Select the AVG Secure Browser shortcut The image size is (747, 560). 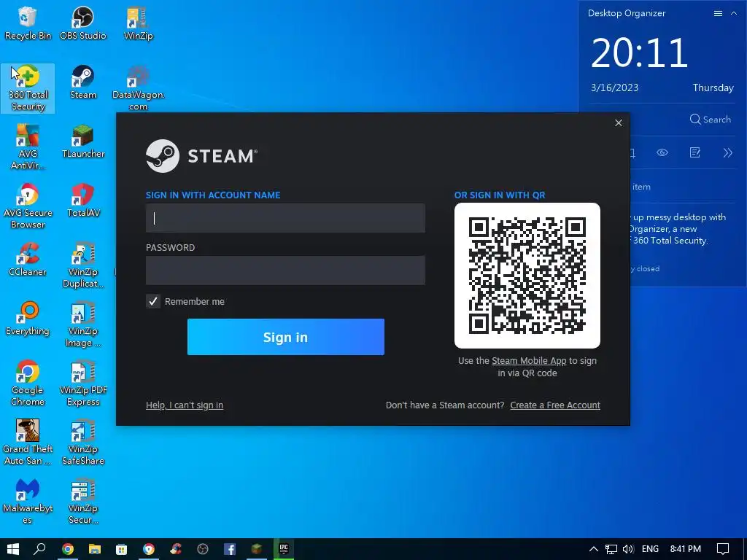(28, 206)
